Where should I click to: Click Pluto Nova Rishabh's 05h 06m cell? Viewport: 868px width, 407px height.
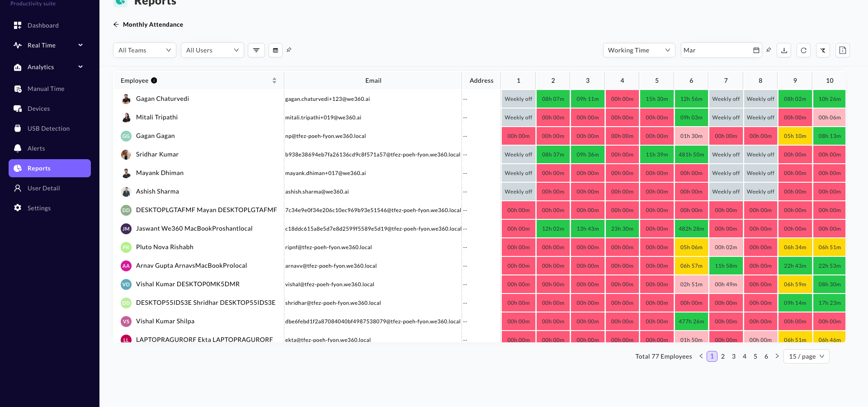point(691,247)
